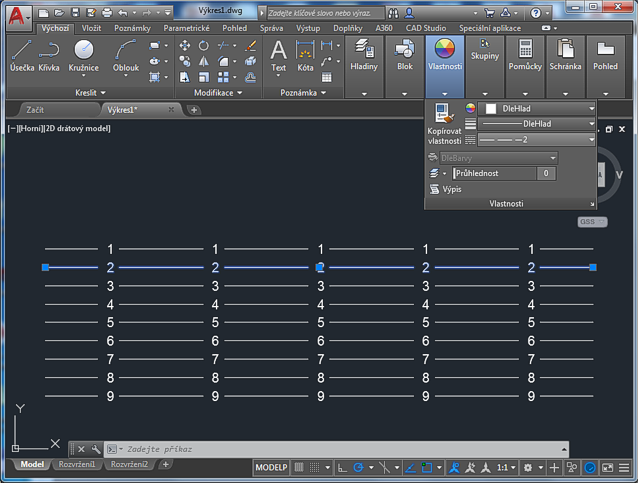Open the Správa ribbon tab
The height and width of the screenshot is (483, 638).
pyautogui.click(x=271, y=28)
